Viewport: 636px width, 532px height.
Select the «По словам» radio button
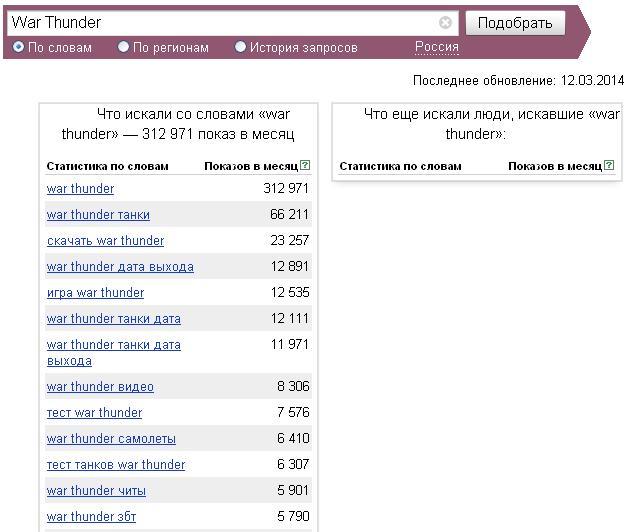pos(18,47)
